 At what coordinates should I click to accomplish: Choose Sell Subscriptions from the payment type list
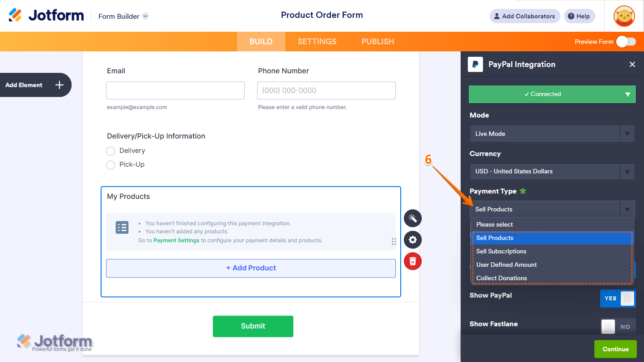(x=501, y=251)
